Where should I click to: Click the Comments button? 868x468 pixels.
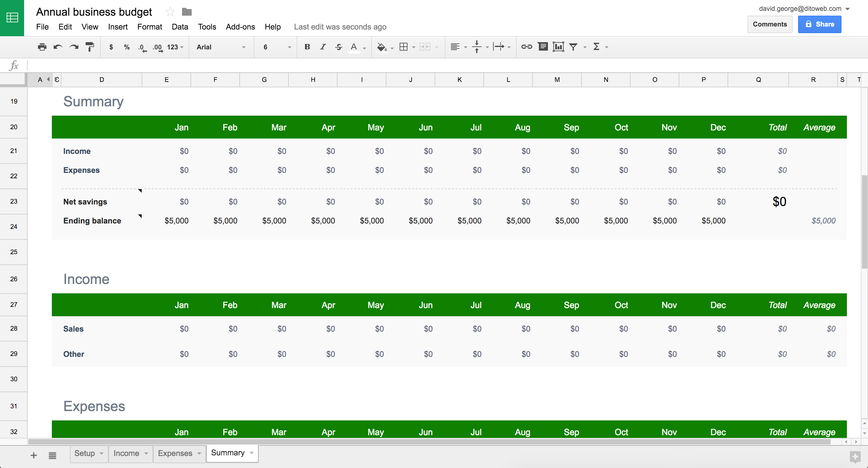(x=770, y=24)
